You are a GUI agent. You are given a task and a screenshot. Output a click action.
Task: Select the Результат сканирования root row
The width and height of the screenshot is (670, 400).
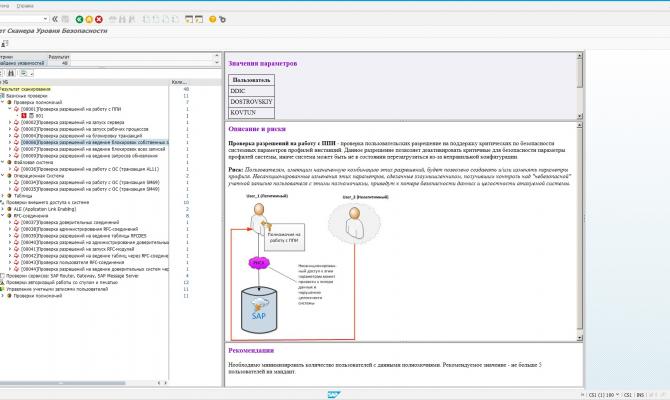point(25,89)
